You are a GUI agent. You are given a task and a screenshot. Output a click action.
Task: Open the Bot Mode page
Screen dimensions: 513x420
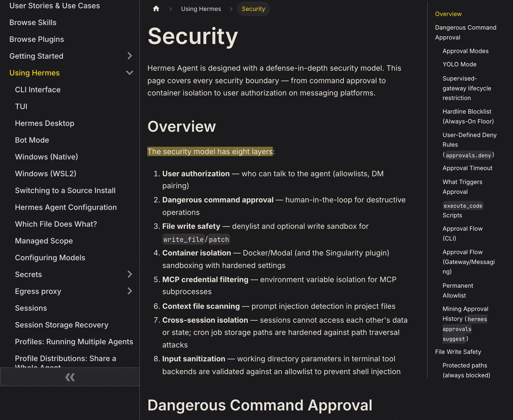[32, 140]
